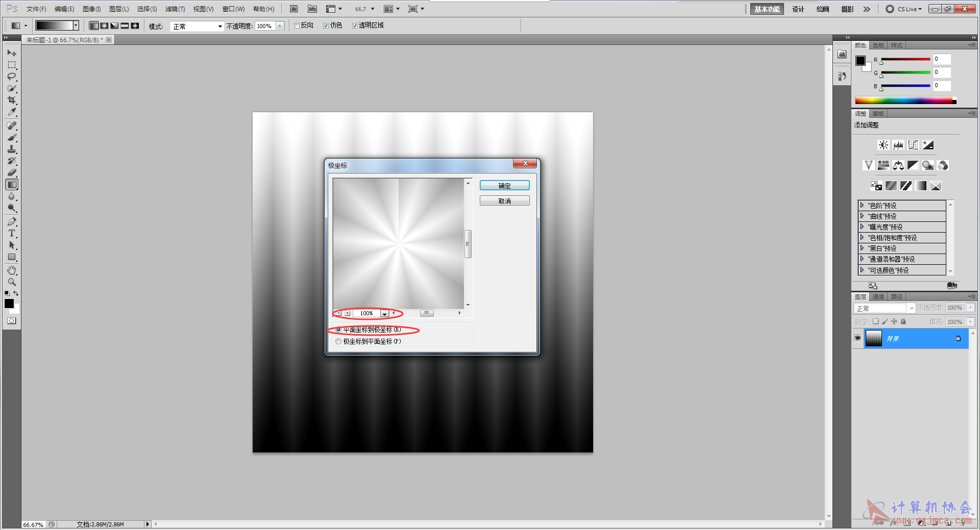
Task: Click the 确定 button
Action: 504,186
